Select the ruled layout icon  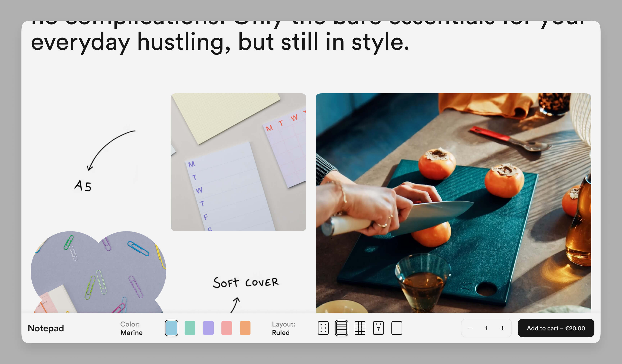pyautogui.click(x=341, y=328)
